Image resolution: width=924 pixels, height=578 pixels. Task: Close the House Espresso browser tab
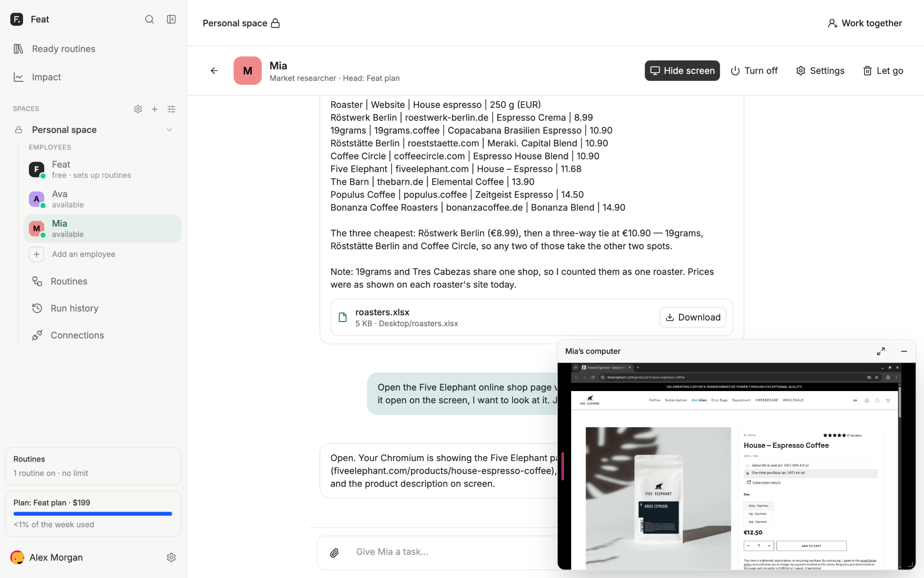click(630, 368)
